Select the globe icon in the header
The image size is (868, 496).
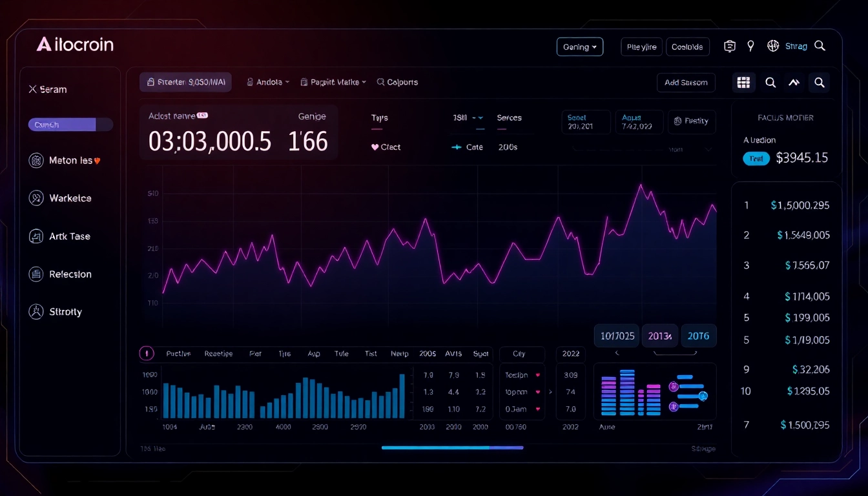point(772,46)
